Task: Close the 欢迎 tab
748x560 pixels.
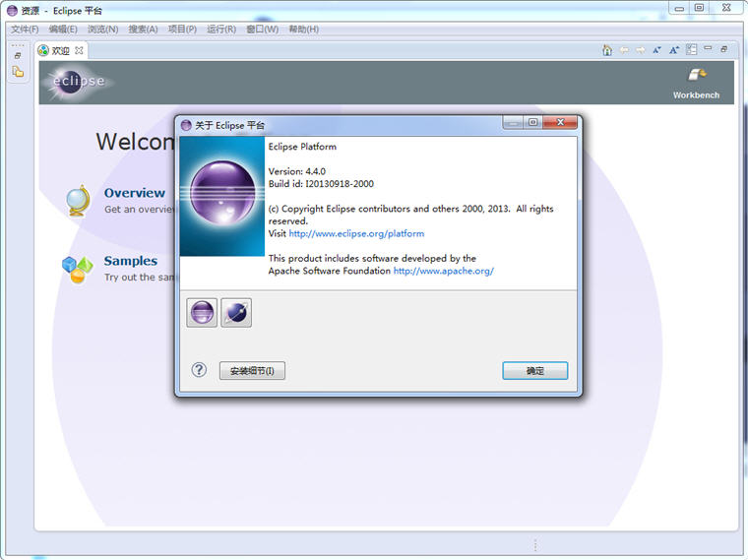Action: pyautogui.click(x=80, y=50)
